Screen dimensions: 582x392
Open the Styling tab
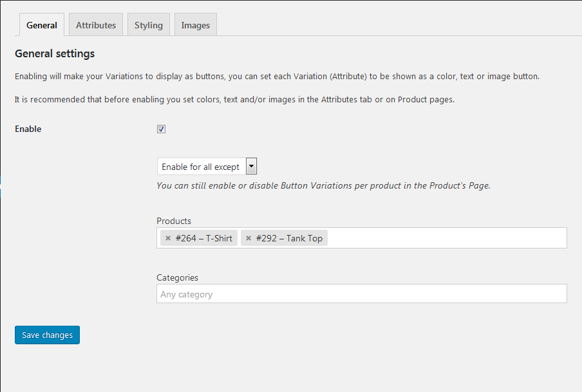(x=149, y=25)
